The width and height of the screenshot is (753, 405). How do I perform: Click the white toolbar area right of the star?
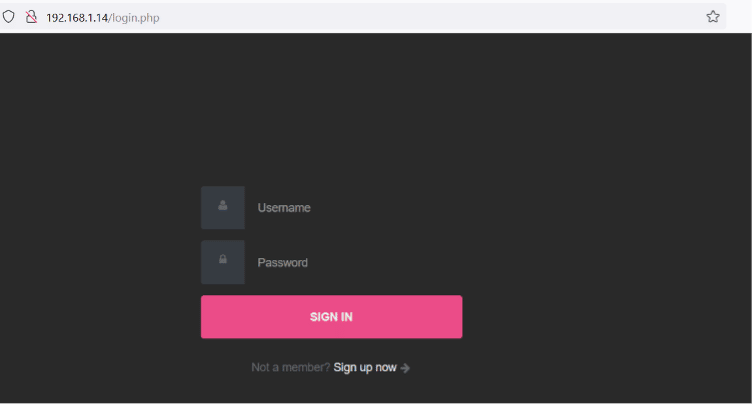coord(739,17)
